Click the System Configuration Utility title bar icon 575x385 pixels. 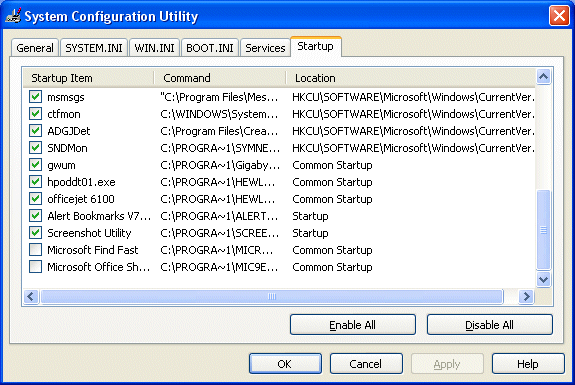pyautogui.click(x=13, y=16)
